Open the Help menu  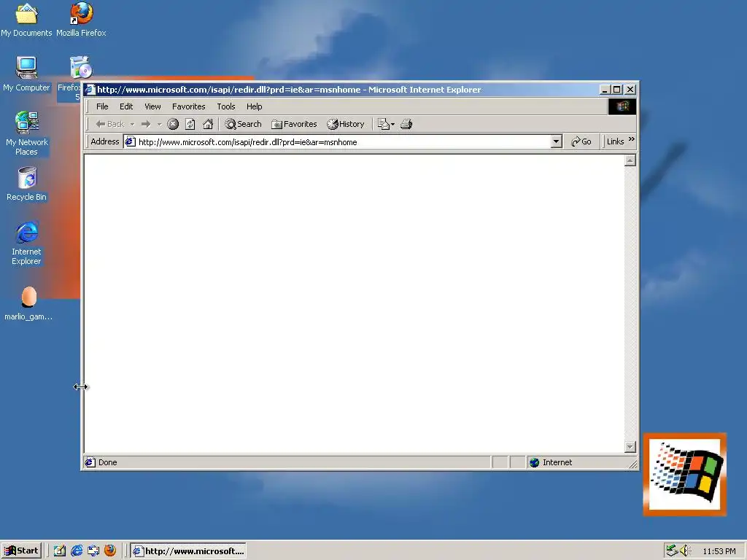tap(254, 106)
